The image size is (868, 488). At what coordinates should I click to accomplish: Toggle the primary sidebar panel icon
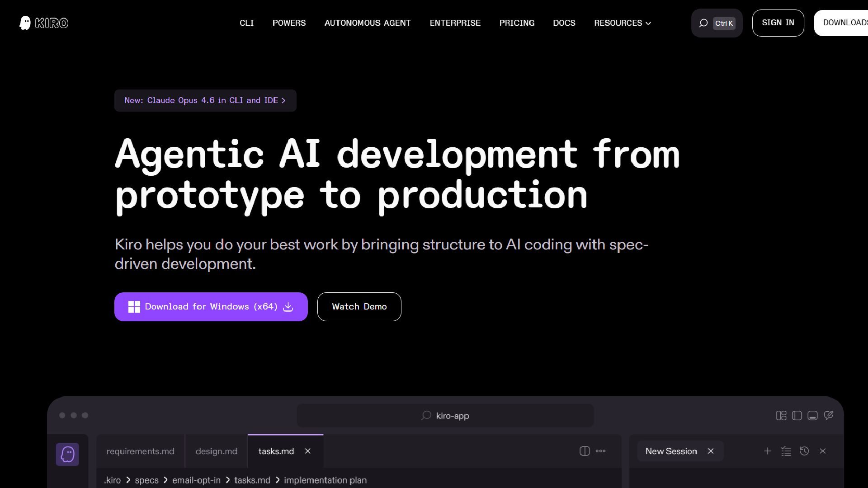point(797,416)
